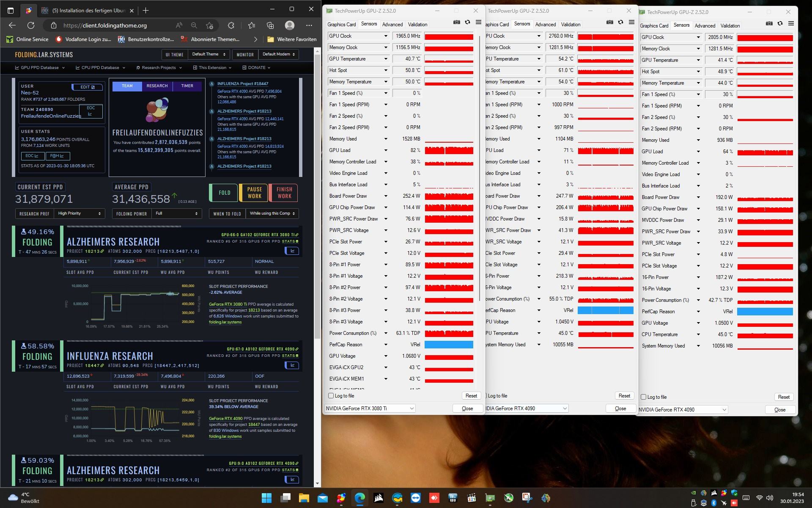Open the Research Pref High Priority dropdown
Viewport: 812px width, 508px height.
click(80, 213)
